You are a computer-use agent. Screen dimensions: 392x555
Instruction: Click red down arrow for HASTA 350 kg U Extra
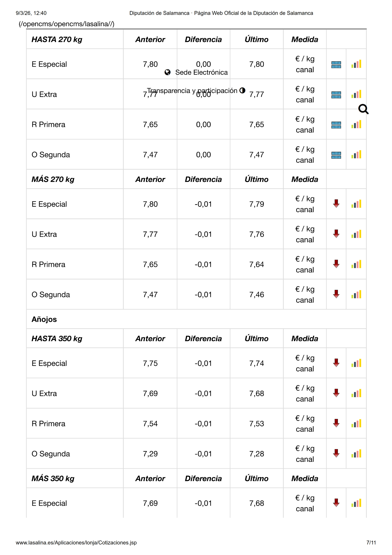pos(336,393)
